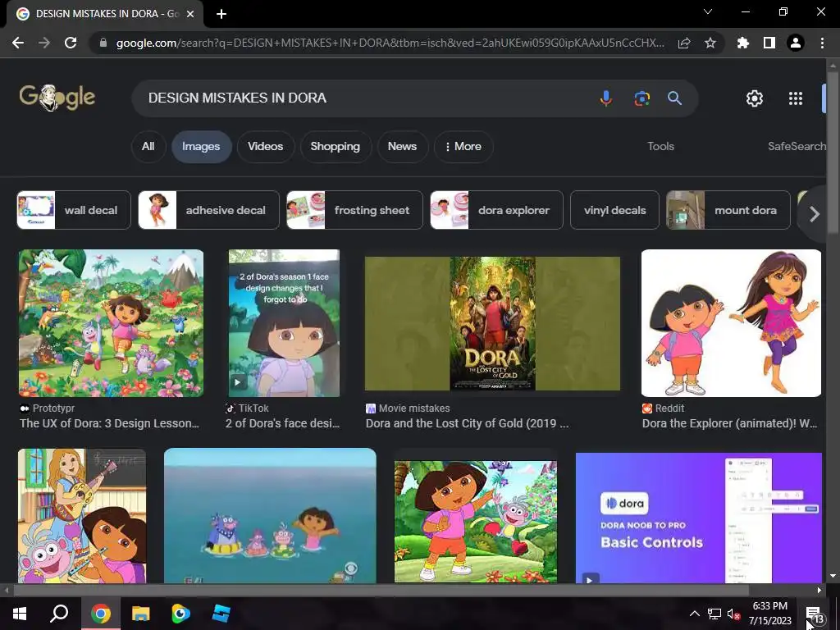Expand the More search filters menu
Image resolution: width=840 pixels, height=630 pixels.
pyautogui.click(x=463, y=146)
